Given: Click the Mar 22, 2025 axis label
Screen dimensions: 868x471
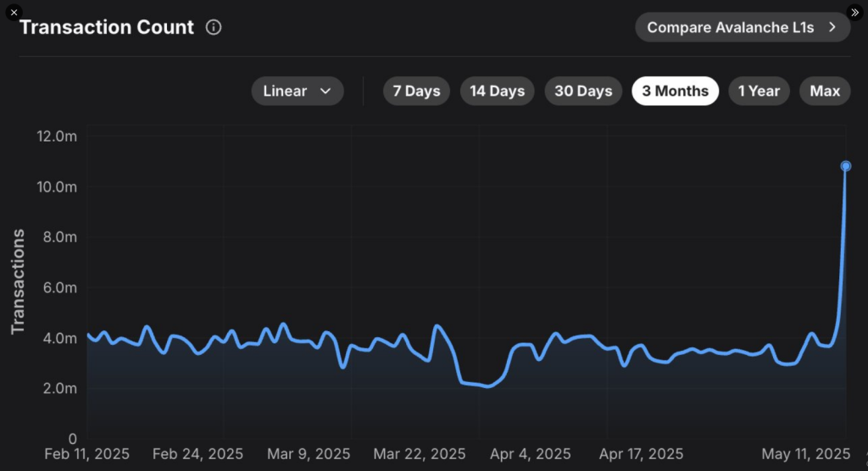Looking at the screenshot, I should pos(419,454).
